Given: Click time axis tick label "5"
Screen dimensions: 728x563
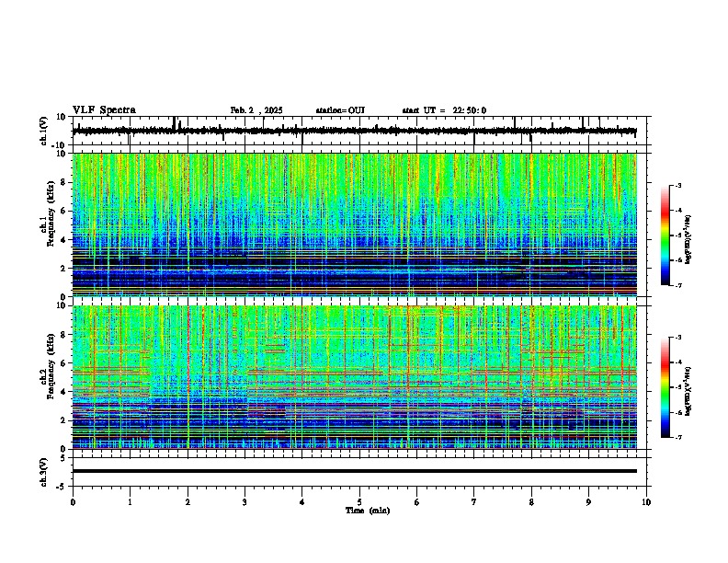Looking at the screenshot, I should click(359, 502).
